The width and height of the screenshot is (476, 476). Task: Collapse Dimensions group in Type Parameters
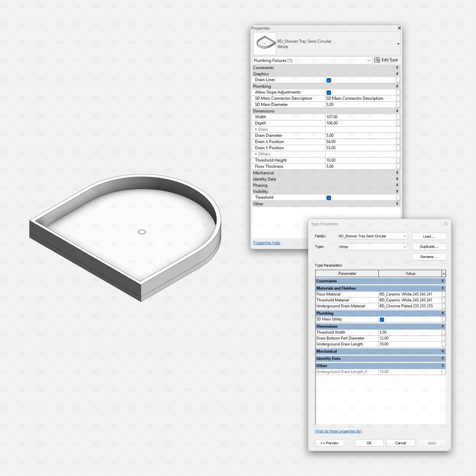pyautogui.click(x=443, y=326)
